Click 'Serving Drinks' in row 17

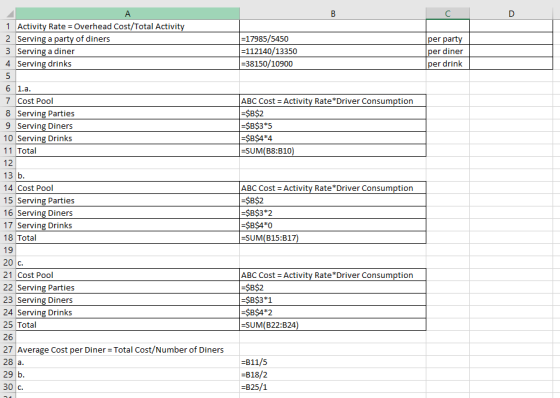pyautogui.click(x=128, y=225)
